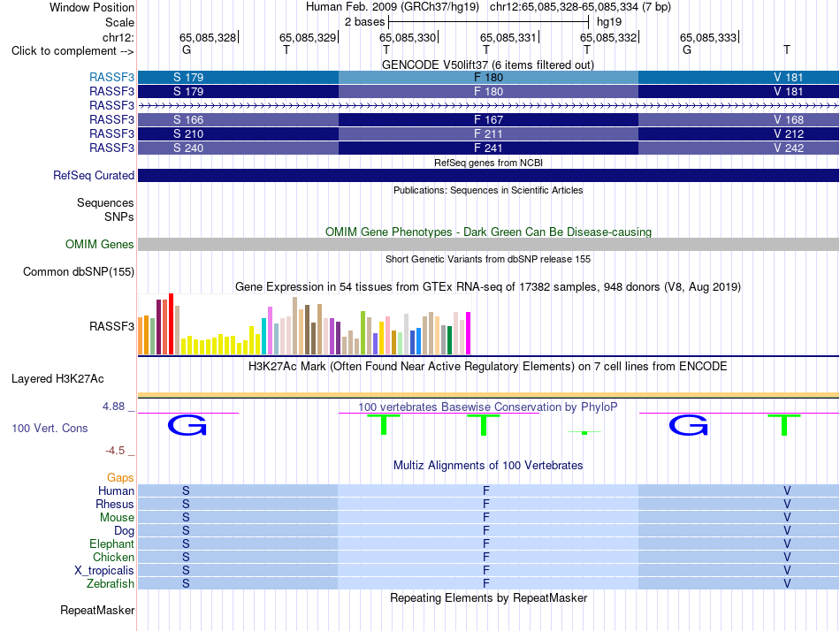
Task: Click the Rhesus species label
Action: coord(115,504)
